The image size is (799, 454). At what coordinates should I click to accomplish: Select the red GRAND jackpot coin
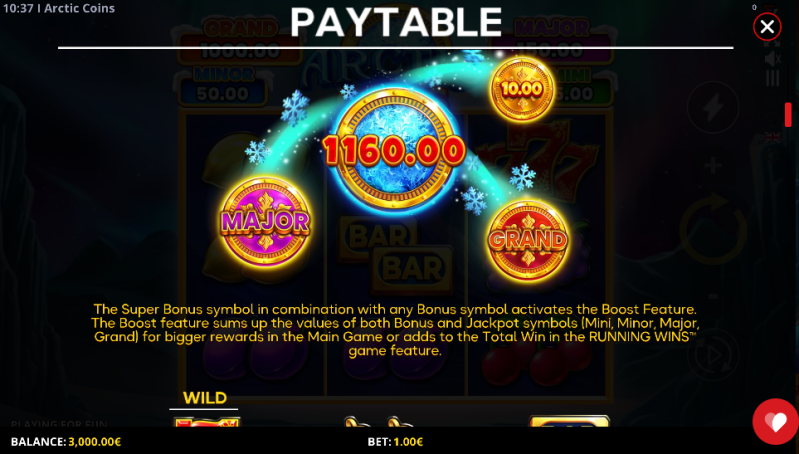click(x=527, y=239)
